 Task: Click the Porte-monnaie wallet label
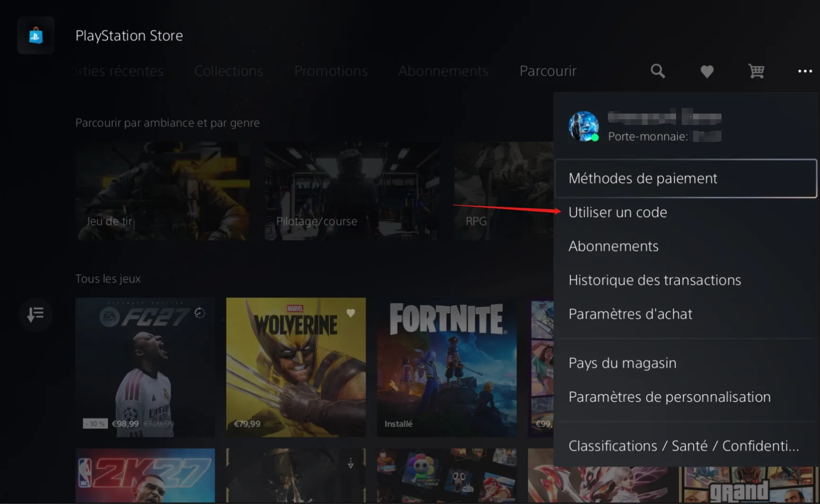(x=648, y=137)
